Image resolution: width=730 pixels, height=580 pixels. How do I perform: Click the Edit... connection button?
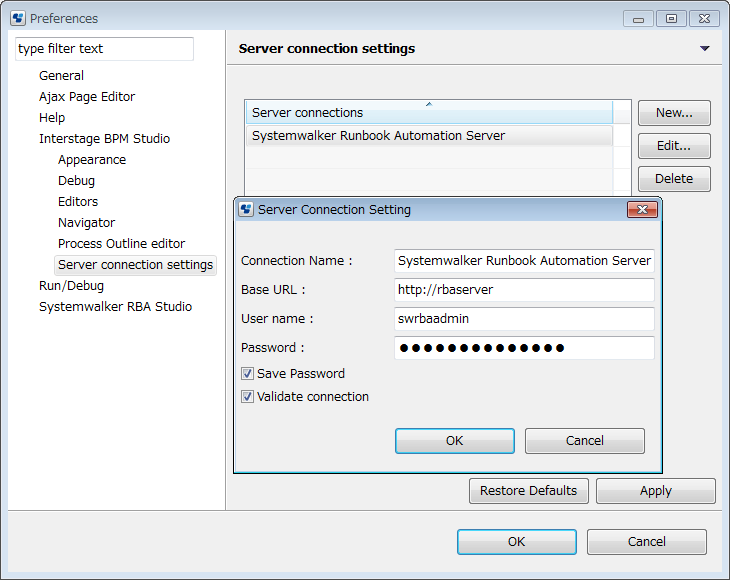(674, 146)
